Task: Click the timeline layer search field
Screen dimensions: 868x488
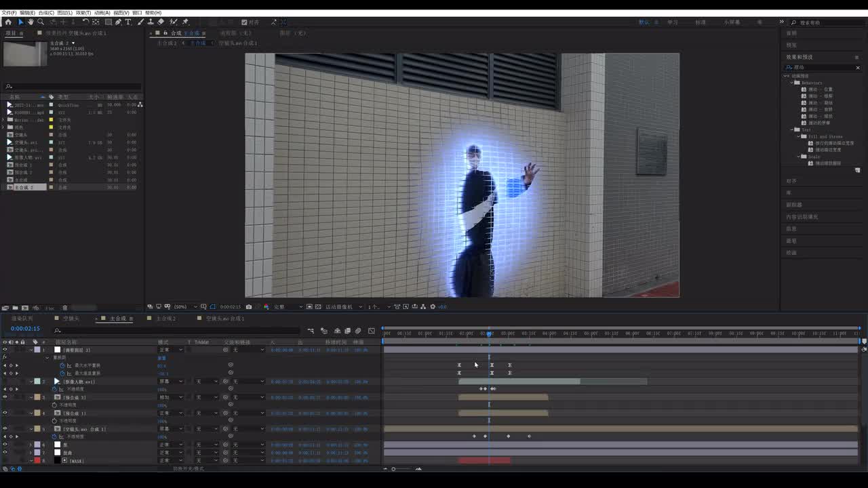Action: tap(176, 331)
